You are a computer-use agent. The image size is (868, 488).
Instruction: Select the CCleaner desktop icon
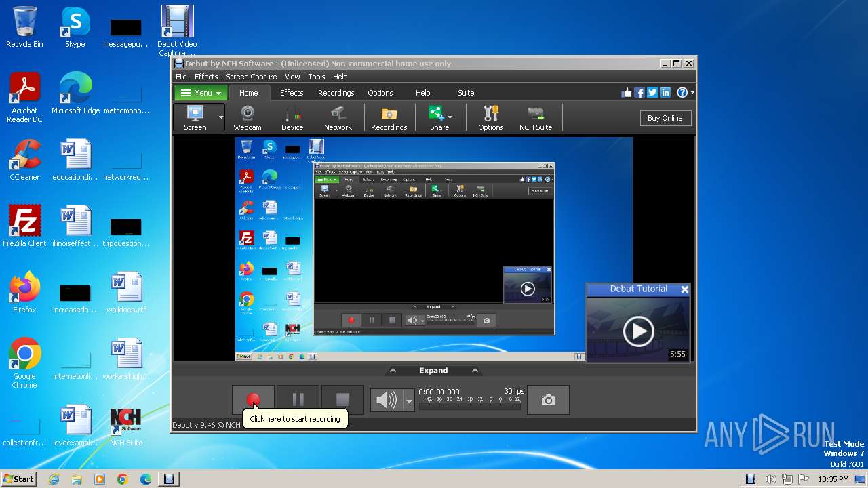(x=24, y=160)
